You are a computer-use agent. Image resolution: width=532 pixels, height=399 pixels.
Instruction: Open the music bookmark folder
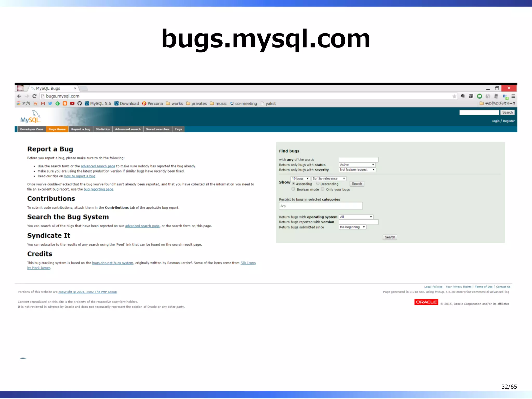pyautogui.click(x=218, y=103)
